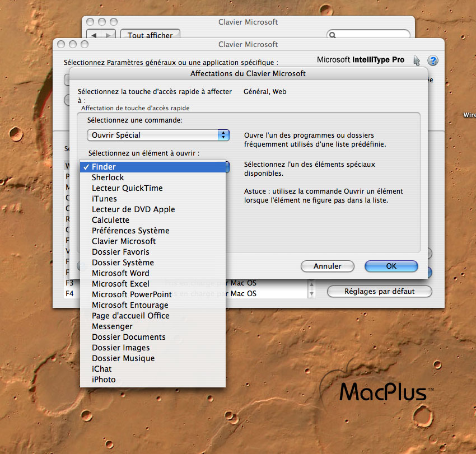476x454 pixels.
Task: Select Microsoft Word from the list
Action: tap(153, 273)
